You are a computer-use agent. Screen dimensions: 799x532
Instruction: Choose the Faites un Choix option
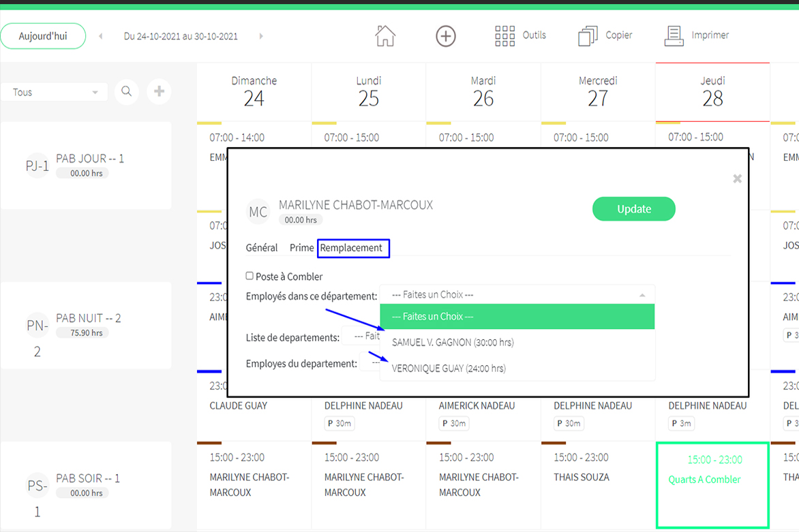[517, 317]
